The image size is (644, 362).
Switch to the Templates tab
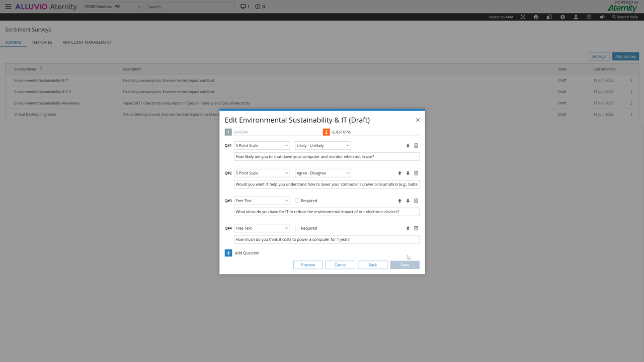click(x=42, y=42)
